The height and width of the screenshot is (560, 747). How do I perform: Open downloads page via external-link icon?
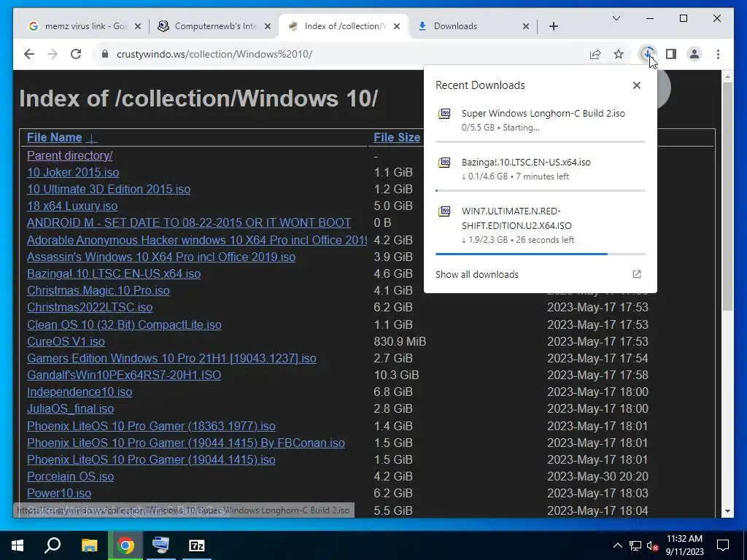(x=636, y=274)
